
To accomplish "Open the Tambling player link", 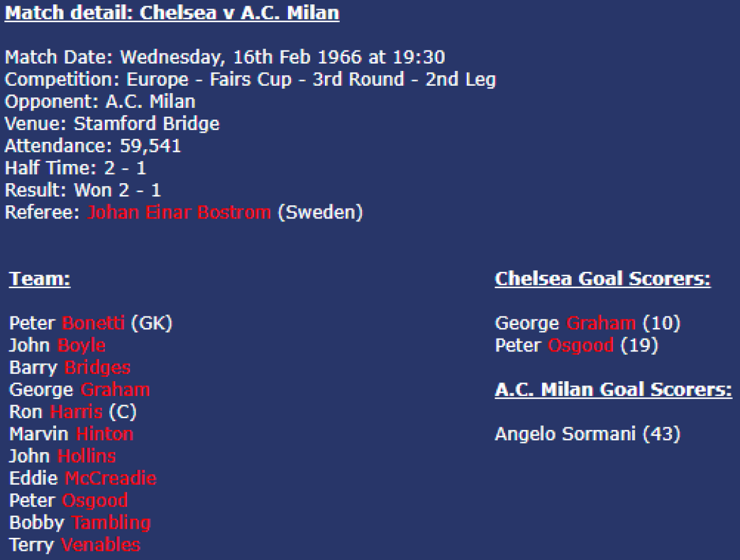I will click(111, 523).
